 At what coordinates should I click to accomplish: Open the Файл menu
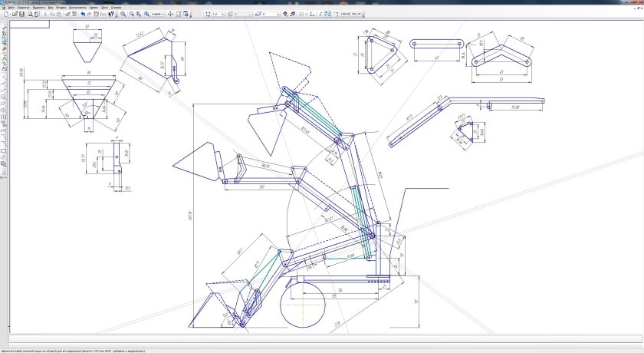pos(11,7)
